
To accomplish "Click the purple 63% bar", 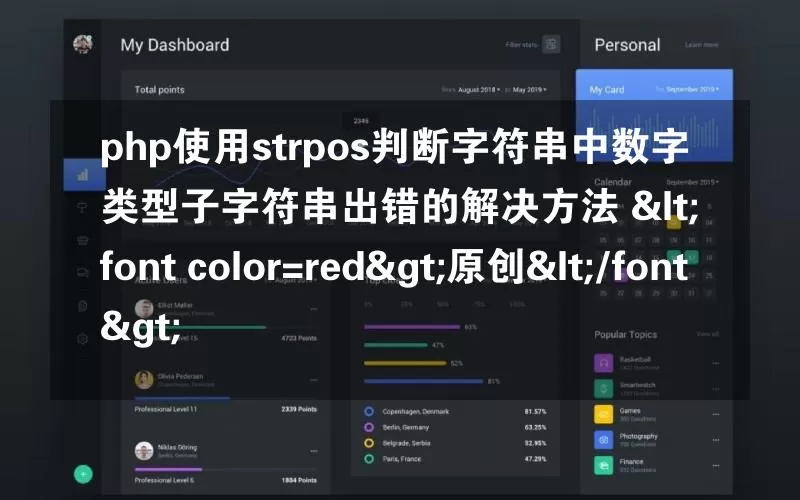I will (x=412, y=327).
